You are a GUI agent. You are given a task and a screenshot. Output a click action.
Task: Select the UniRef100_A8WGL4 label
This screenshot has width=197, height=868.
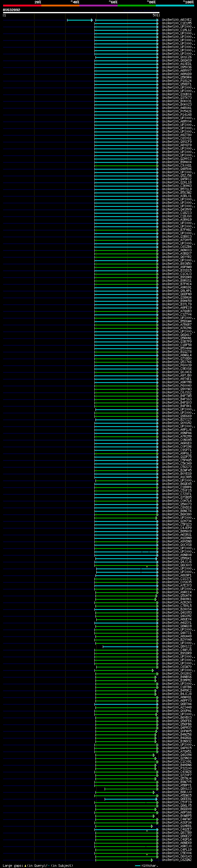(x=177, y=355)
